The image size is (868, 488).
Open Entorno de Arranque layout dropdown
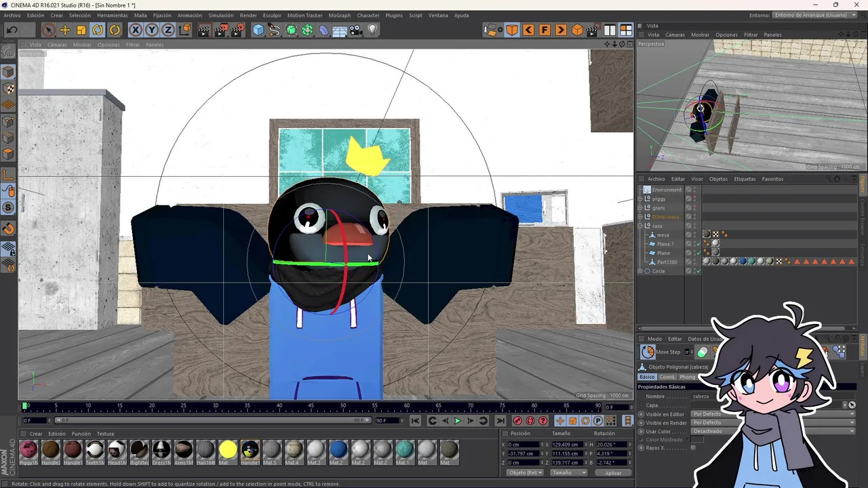tap(814, 15)
